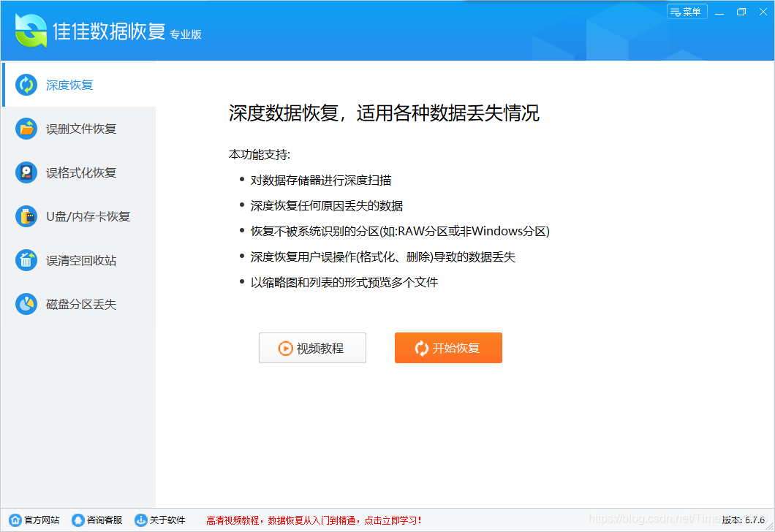
Task: Open the 磁盘分区丢失 section
Action: click(79, 304)
